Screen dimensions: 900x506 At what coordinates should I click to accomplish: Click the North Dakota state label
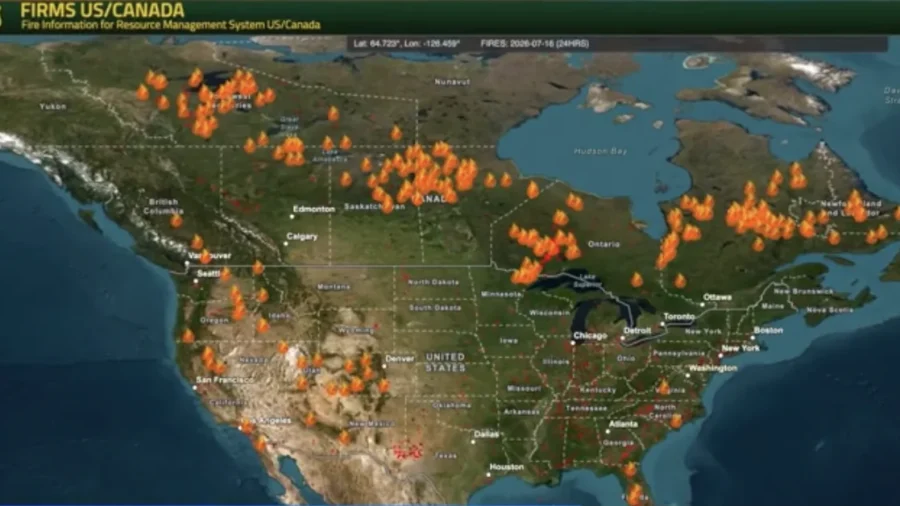(433, 282)
